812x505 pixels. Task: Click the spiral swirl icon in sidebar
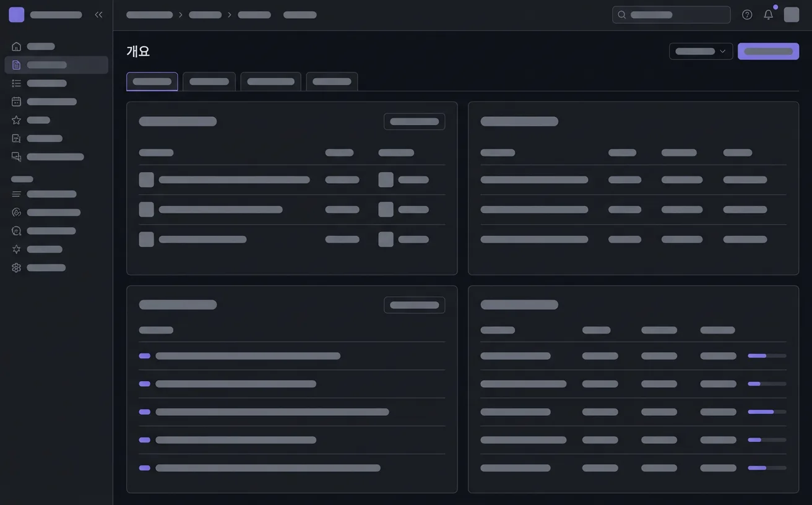coord(16,212)
